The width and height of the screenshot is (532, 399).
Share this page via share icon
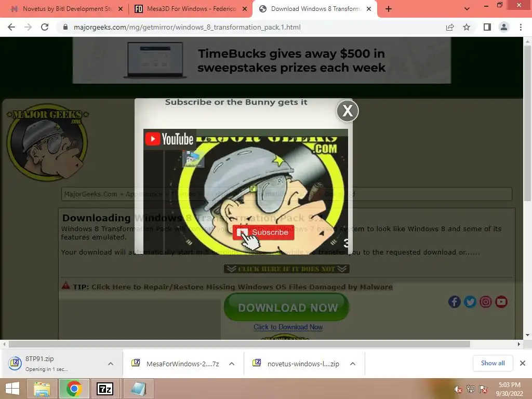[x=450, y=27]
